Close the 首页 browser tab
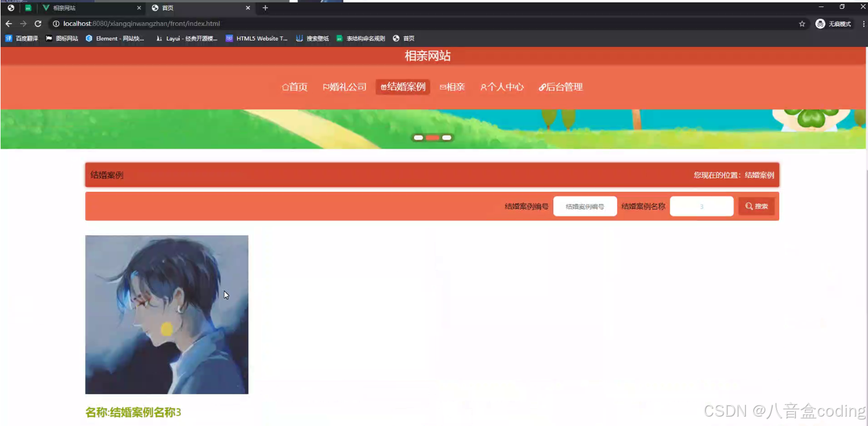 [x=248, y=8]
